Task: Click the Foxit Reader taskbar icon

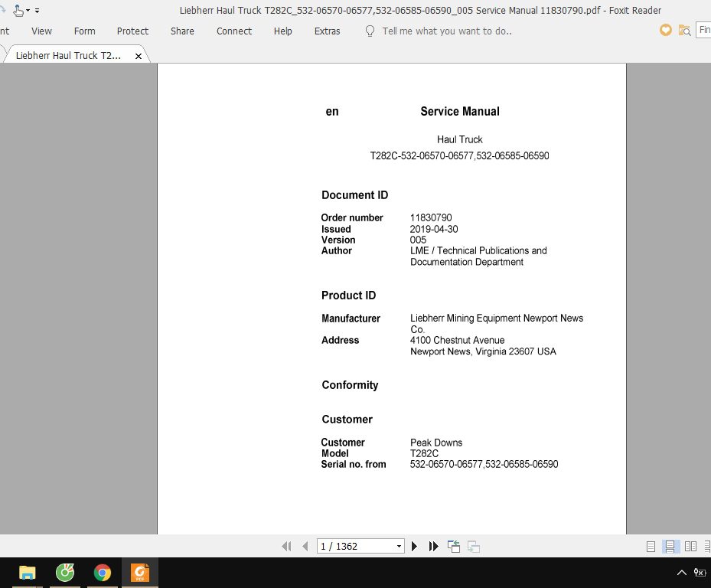Action: (x=140, y=573)
